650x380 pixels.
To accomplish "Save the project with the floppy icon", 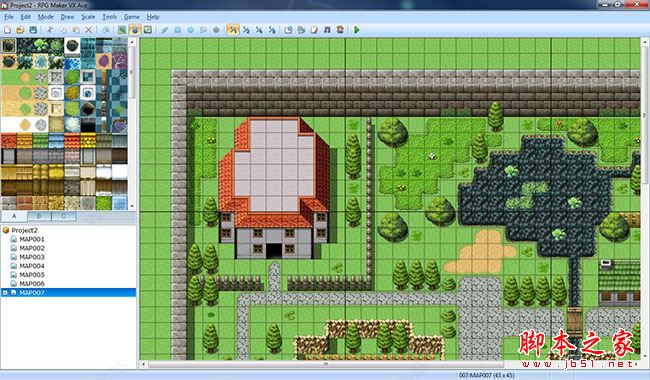I will (x=33, y=30).
